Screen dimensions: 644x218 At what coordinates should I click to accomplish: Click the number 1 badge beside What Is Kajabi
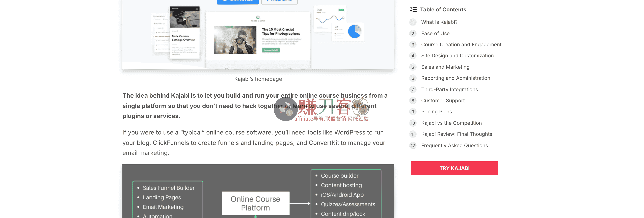tap(413, 22)
